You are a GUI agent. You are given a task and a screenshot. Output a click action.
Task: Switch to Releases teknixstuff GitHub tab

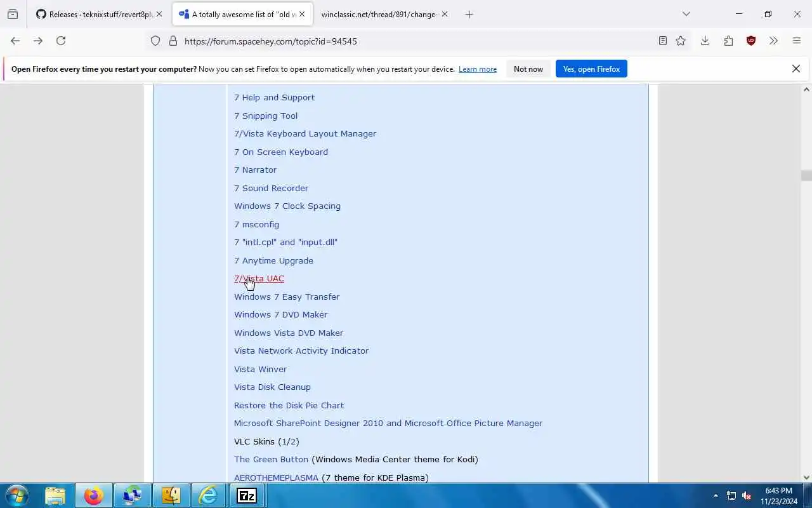pos(99,14)
